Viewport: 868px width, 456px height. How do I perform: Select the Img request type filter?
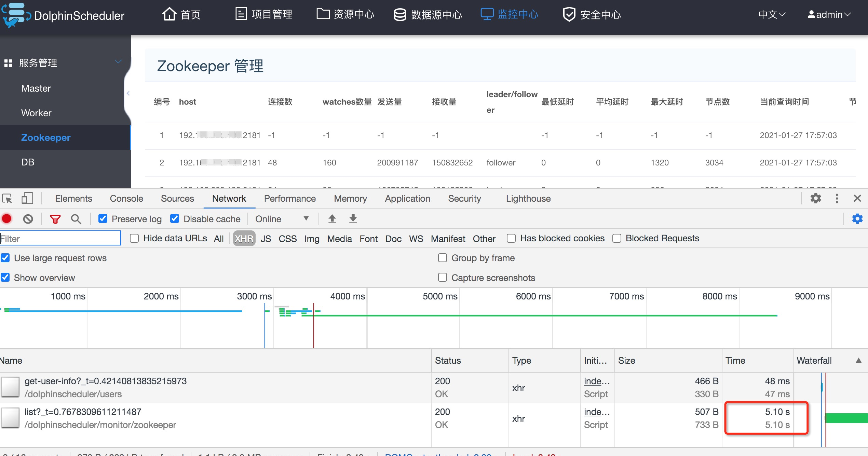[x=312, y=239]
